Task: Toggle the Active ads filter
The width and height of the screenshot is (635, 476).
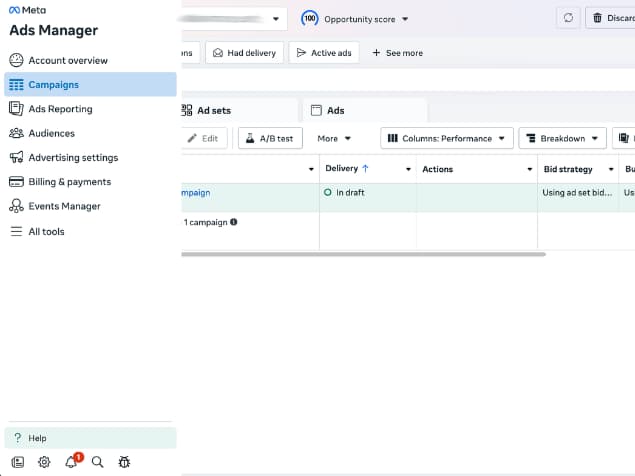Action: point(324,53)
